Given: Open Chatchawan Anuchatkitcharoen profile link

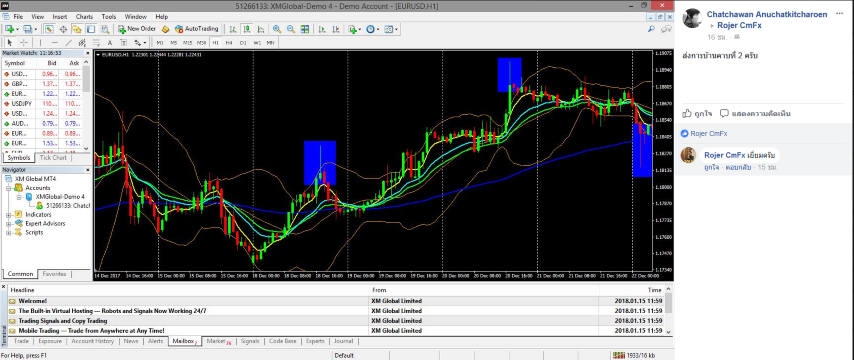Looking at the screenshot, I should pos(767,14).
